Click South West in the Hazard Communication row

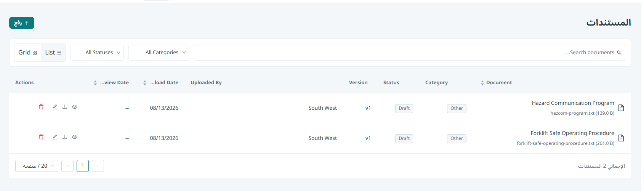(x=323, y=108)
